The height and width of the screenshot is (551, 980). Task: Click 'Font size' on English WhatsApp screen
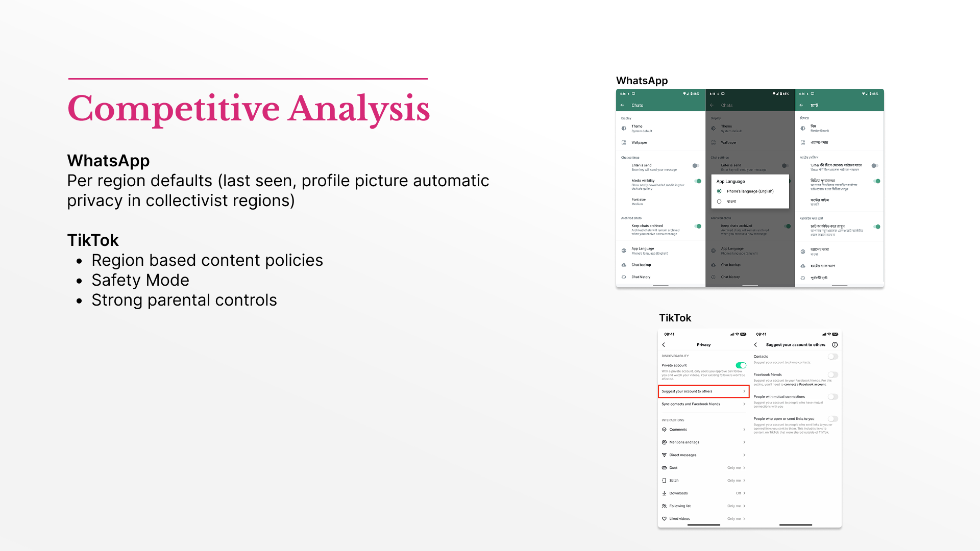639,200
